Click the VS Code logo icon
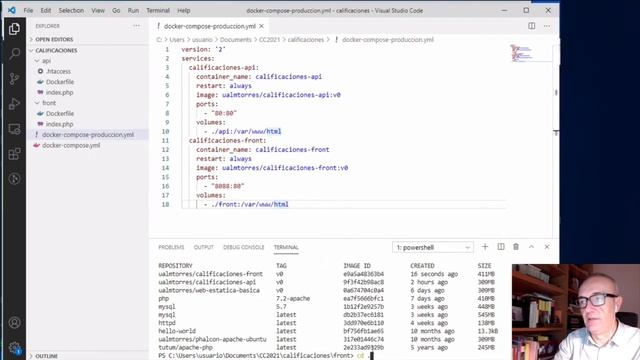 point(12,10)
